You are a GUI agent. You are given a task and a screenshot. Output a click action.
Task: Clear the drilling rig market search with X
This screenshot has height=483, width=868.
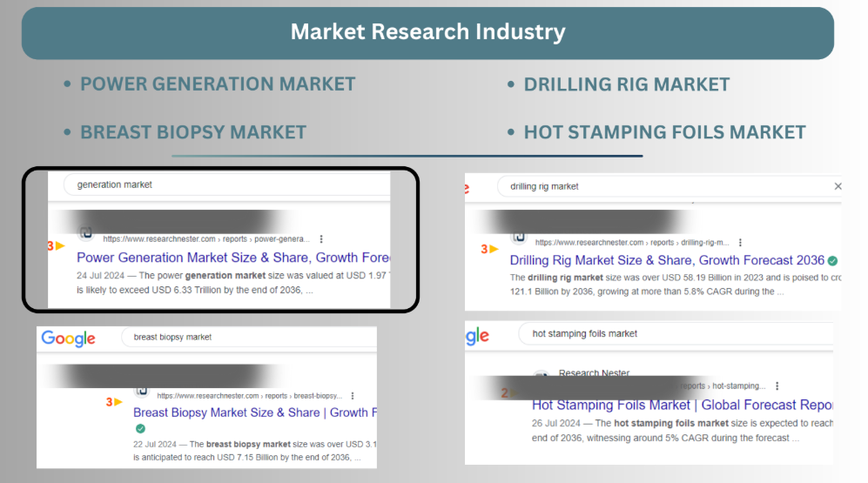838,186
